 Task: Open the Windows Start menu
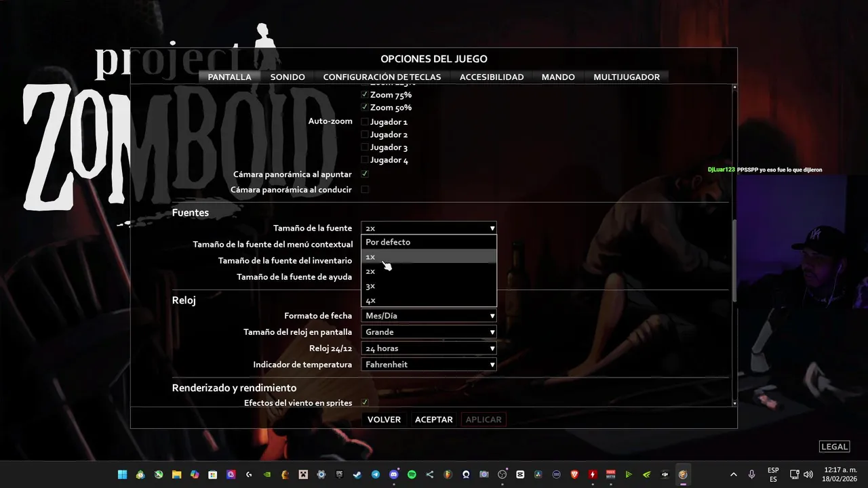(x=123, y=474)
